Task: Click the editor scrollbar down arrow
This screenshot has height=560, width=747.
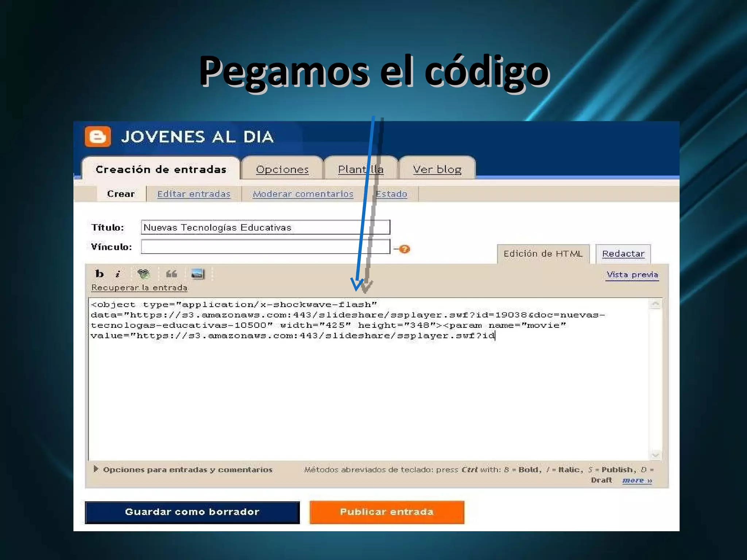Action: (x=655, y=455)
